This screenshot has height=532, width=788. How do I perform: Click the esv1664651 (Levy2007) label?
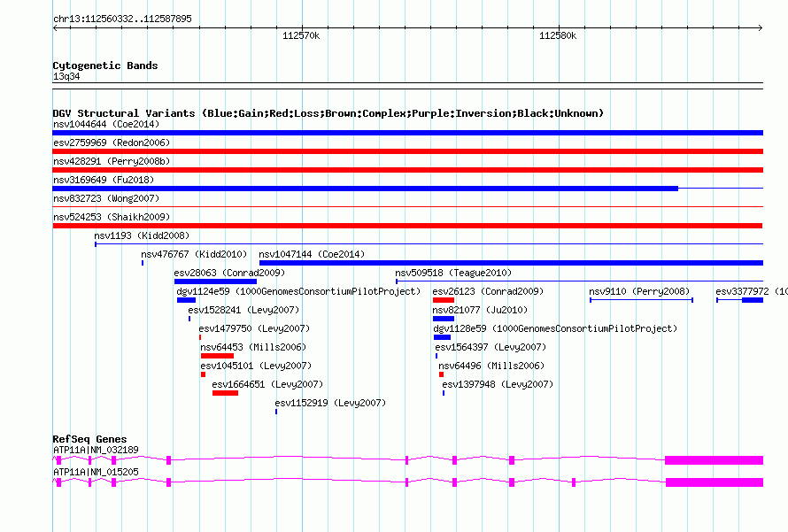tap(267, 384)
